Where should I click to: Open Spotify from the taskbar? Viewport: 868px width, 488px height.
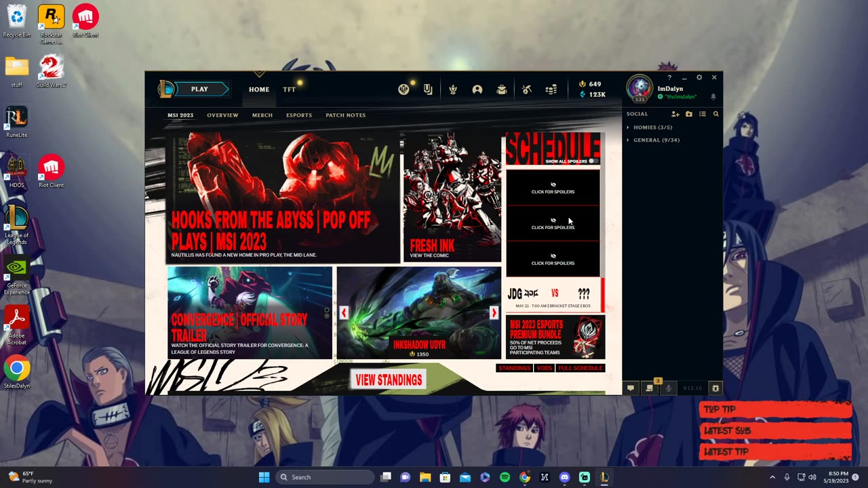click(505, 477)
